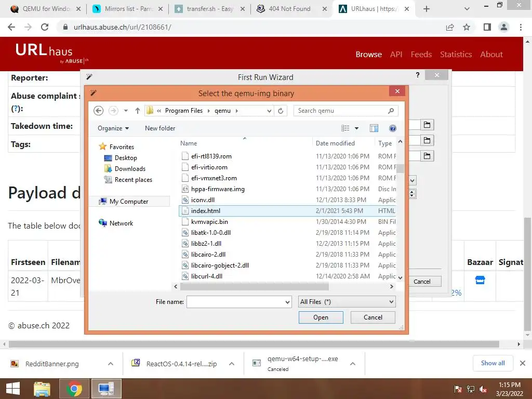Open the API link in URLhaus header

click(x=396, y=54)
